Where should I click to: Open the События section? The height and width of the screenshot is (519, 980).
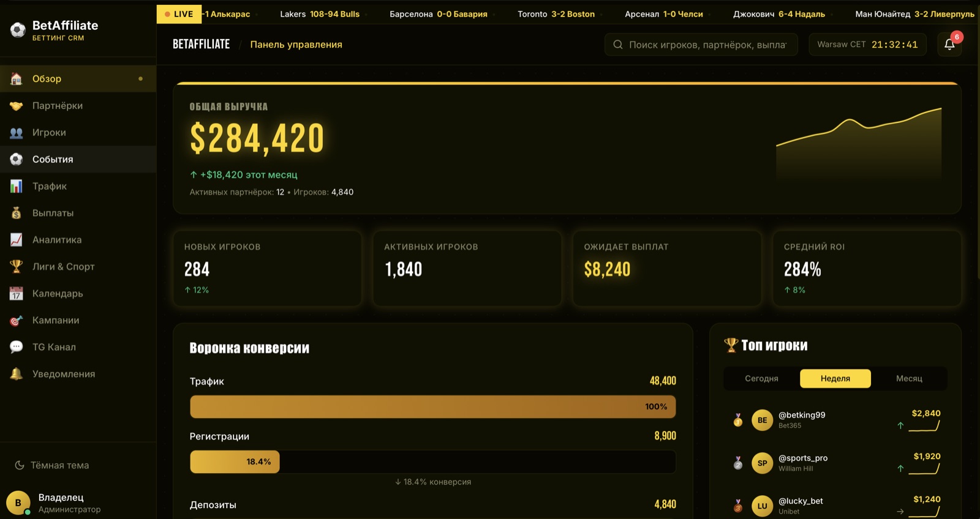click(x=78, y=159)
